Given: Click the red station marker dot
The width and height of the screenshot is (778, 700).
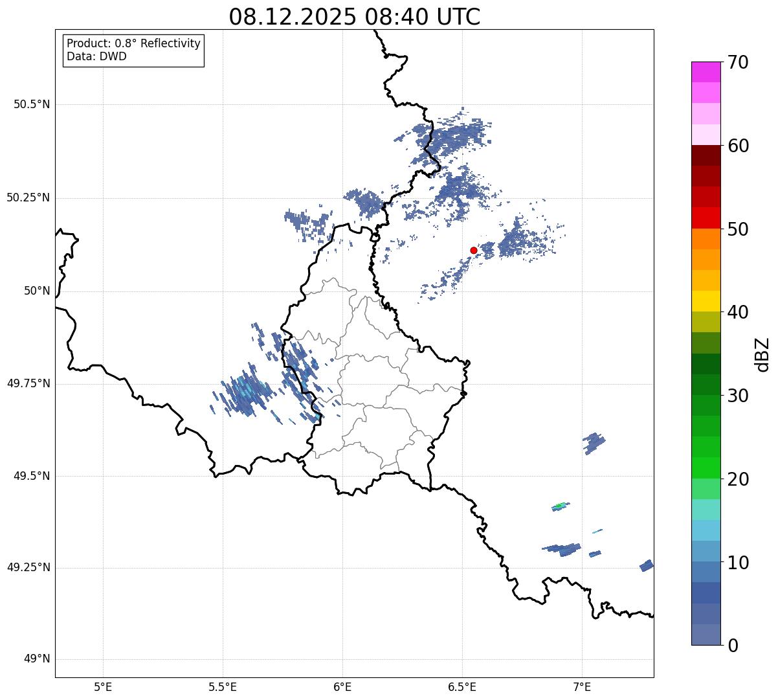Looking at the screenshot, I should click(474, 250).
